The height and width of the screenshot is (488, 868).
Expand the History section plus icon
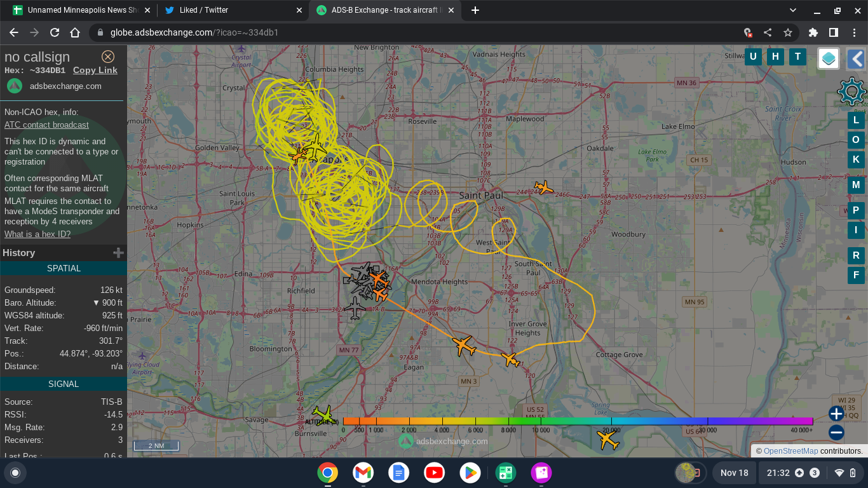coord(118,253)
